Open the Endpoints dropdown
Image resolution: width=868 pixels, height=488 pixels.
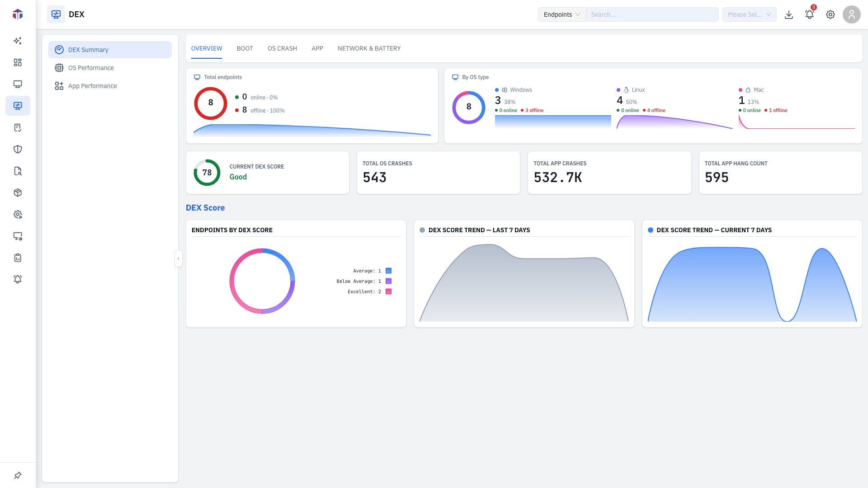click(x=562, y=14)
